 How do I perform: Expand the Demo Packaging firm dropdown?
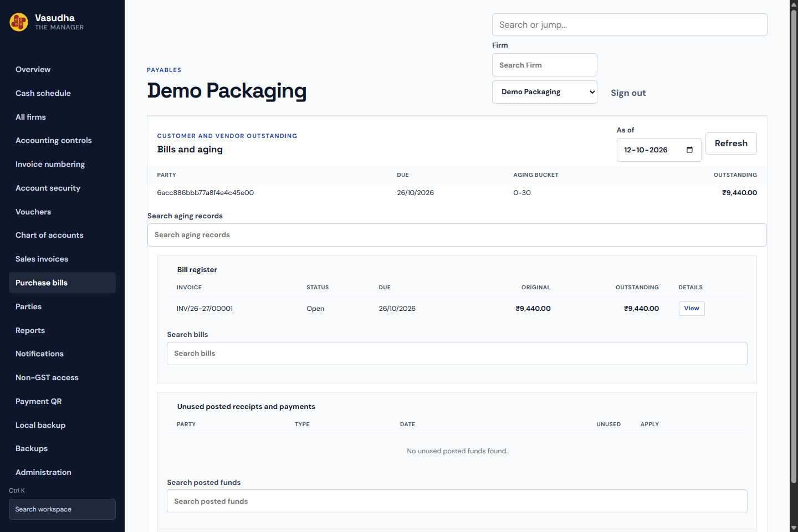click(544, 92)
